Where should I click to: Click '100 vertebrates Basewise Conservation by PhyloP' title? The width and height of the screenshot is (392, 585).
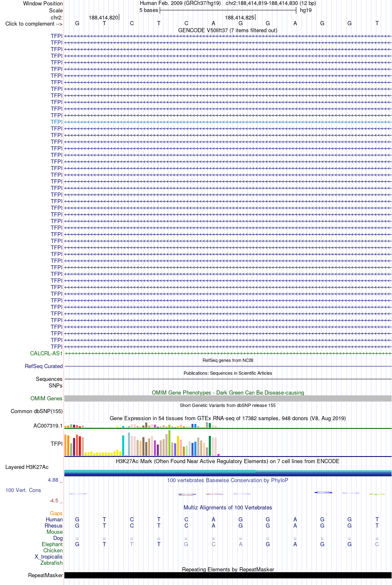point(228,480)
